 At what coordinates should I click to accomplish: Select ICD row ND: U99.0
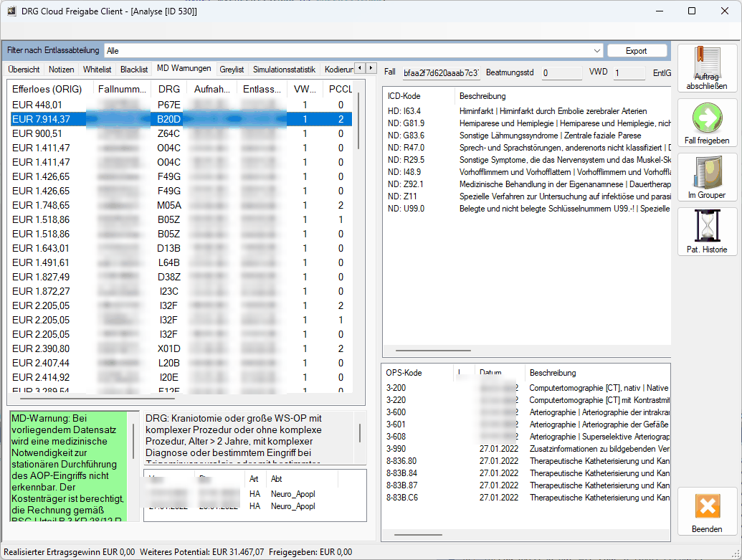click(528, 209)
